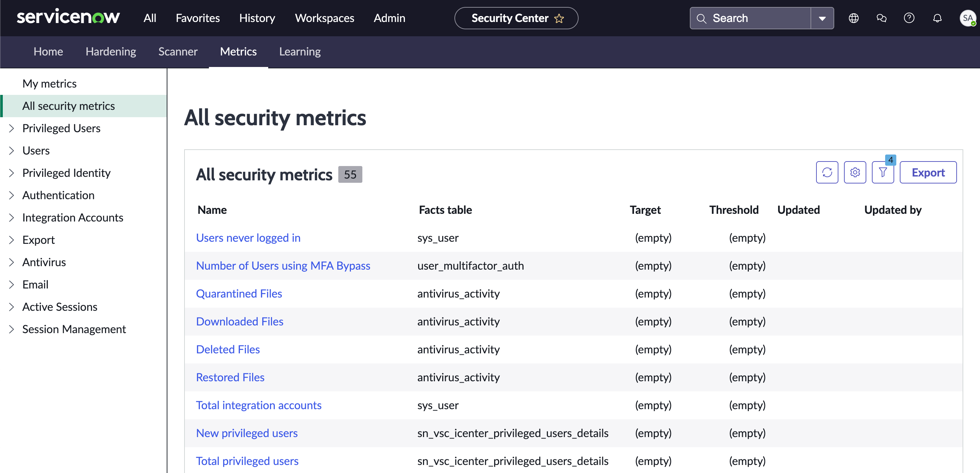Expand the Users category chevron
Viewport: 980px width, 473px height.
pyautogui.click(x=12, y=151)
